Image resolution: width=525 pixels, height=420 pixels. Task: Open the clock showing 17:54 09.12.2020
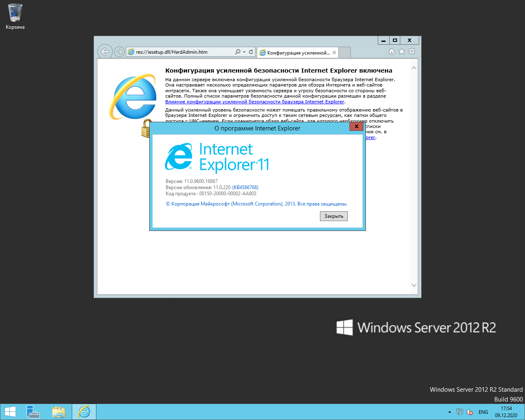(506, 412)
